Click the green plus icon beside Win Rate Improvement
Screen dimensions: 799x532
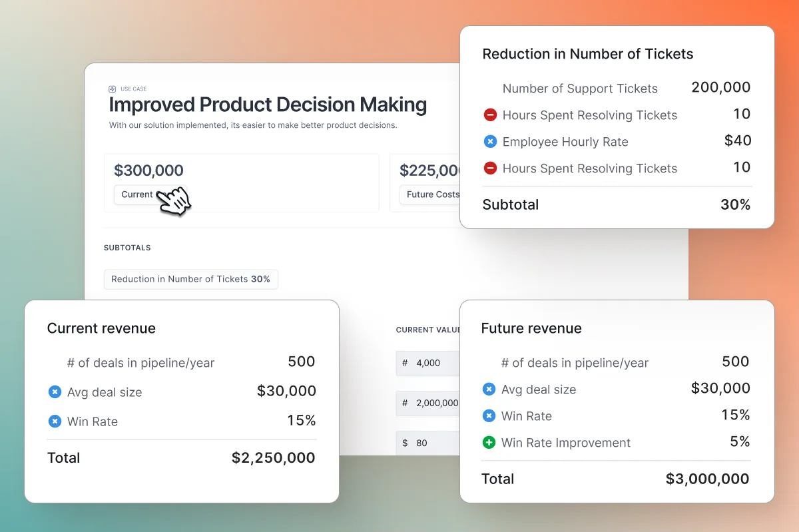coord(489,443)
